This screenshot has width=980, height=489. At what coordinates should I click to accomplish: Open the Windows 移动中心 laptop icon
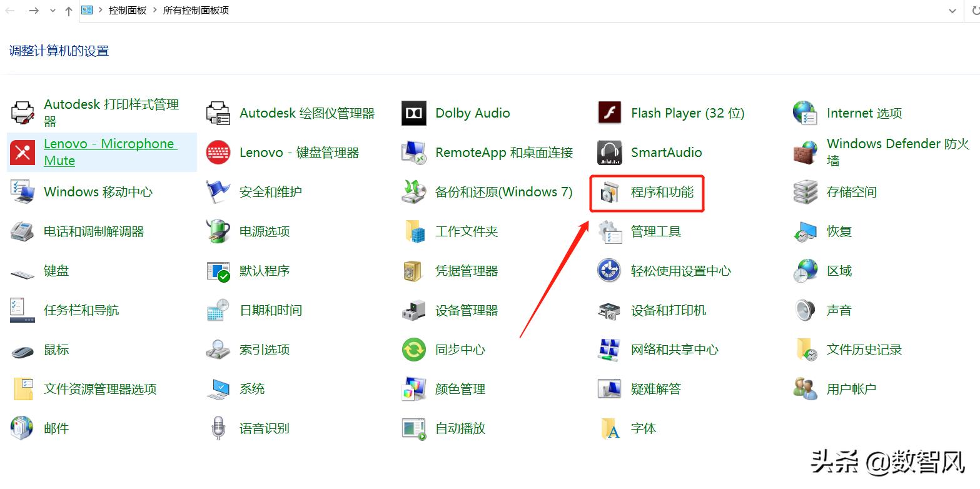[x=23, y=192]
